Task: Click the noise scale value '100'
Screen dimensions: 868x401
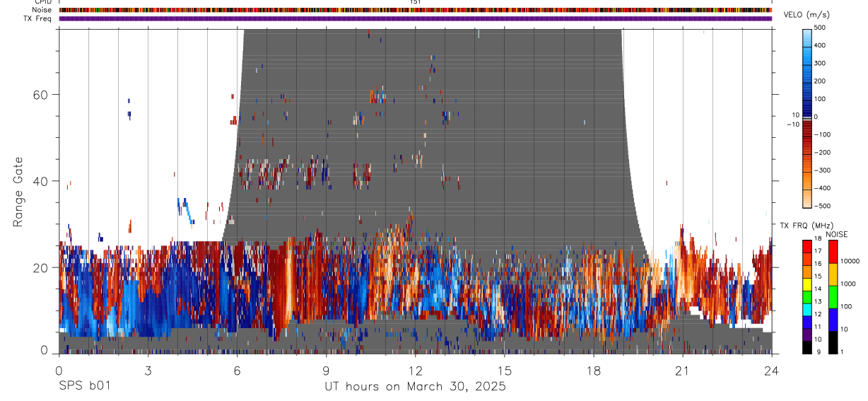Action: [x=846, y=306]
